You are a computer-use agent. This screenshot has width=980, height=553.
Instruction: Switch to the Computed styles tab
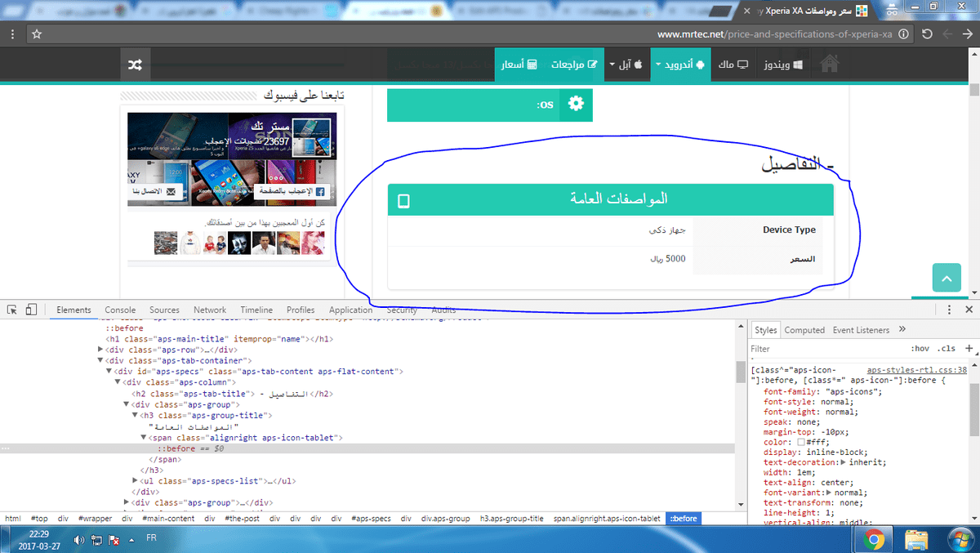[804, 330]
